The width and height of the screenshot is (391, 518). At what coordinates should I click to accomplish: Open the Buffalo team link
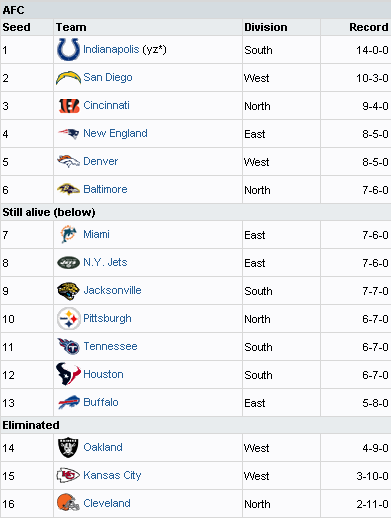click(101, 402)
